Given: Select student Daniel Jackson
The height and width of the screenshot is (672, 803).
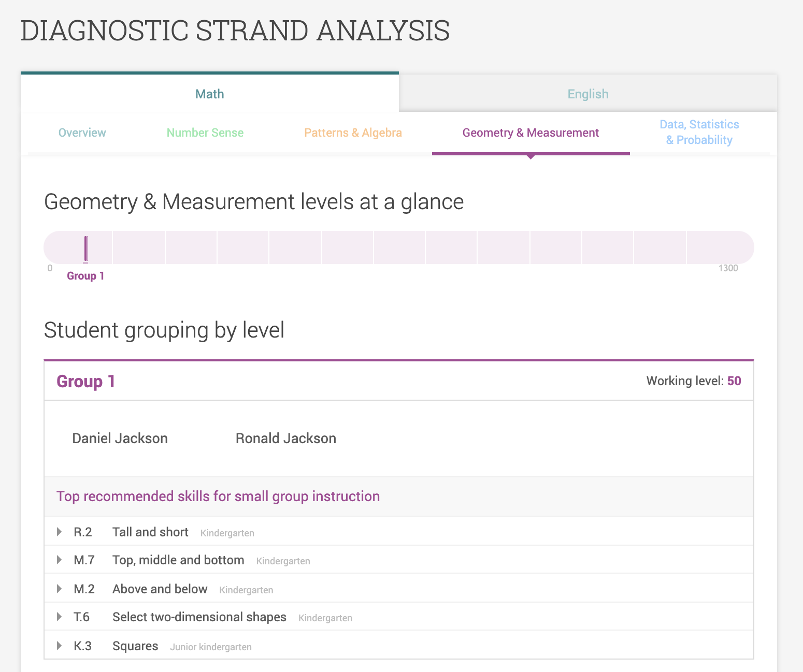Looking at the screenshot, I should point(120,438).
